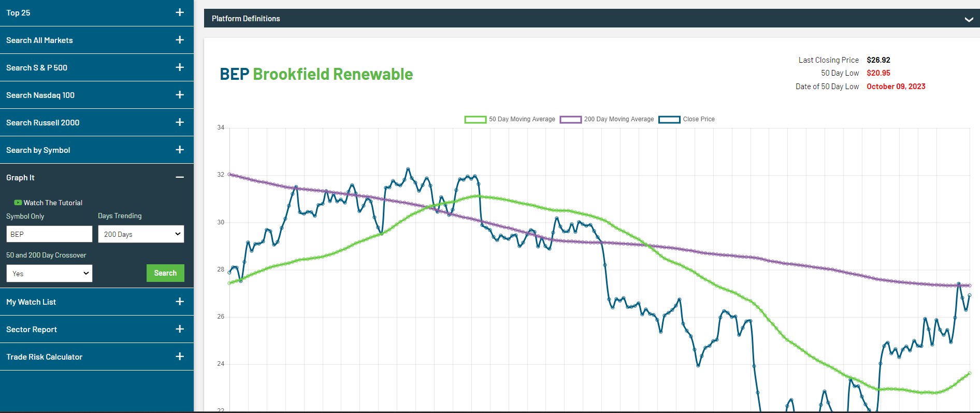Click the Last Closing Price label
The width and height of the screenshot is (980, 413).
point(829,60)
